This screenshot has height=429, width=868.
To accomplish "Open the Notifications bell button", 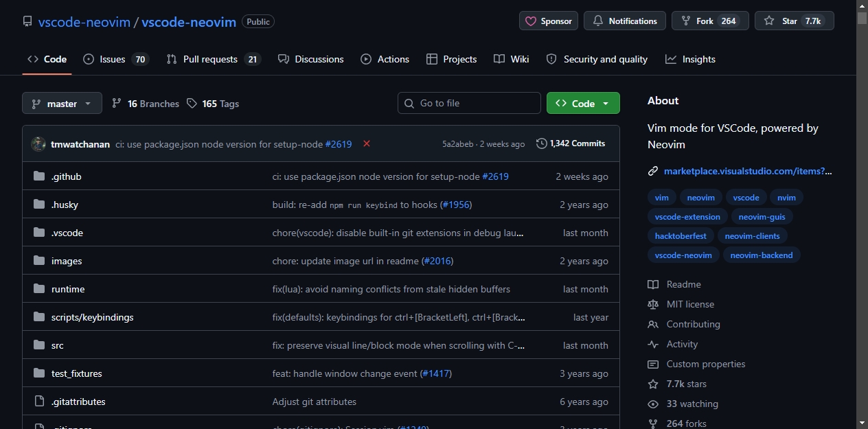I will (625, 21).
